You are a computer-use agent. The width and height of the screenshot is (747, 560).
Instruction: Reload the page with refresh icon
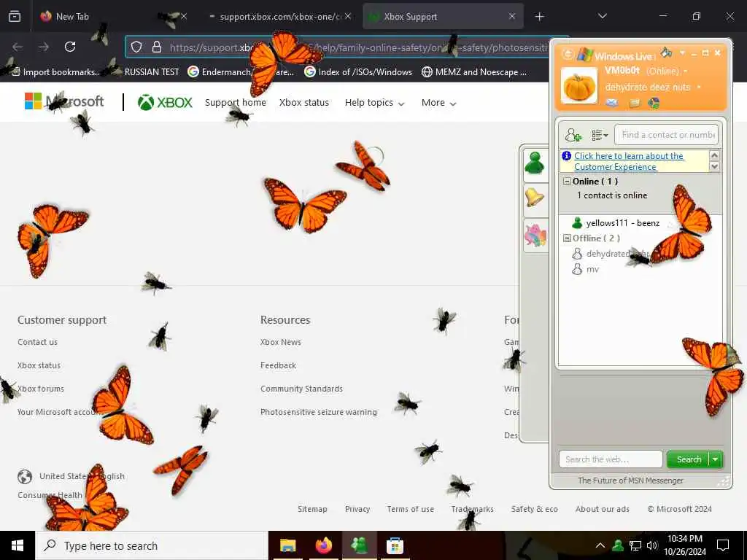pos(70,47)
